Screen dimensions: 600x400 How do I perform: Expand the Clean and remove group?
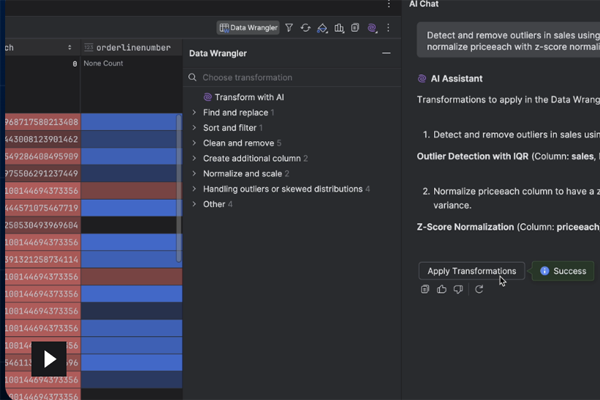click(x=194, y=143)
